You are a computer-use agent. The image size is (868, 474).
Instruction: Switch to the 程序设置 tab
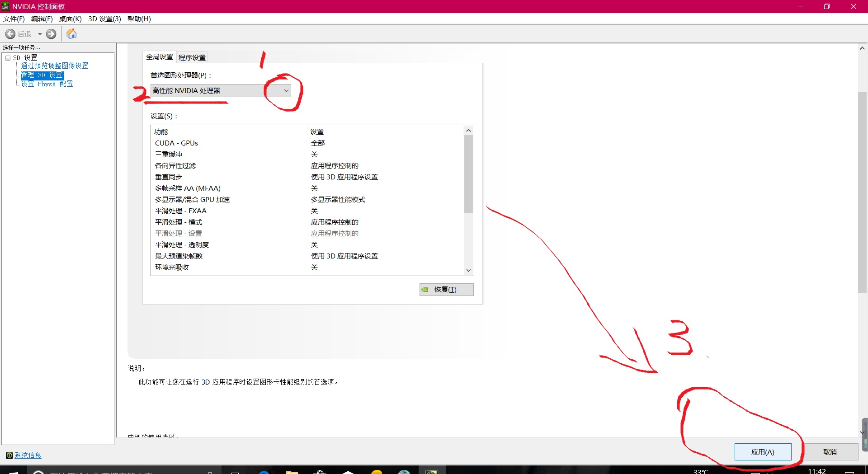[x=192, y=57]
